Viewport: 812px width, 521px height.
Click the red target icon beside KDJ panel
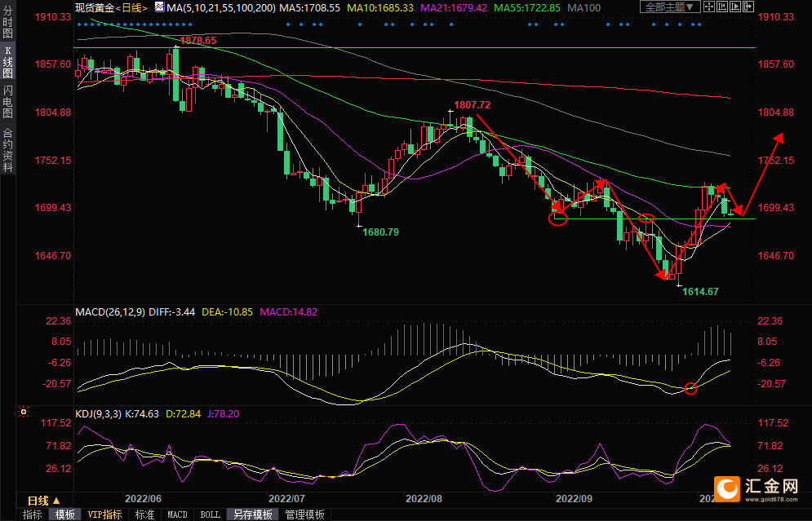(x=24, y=413)
